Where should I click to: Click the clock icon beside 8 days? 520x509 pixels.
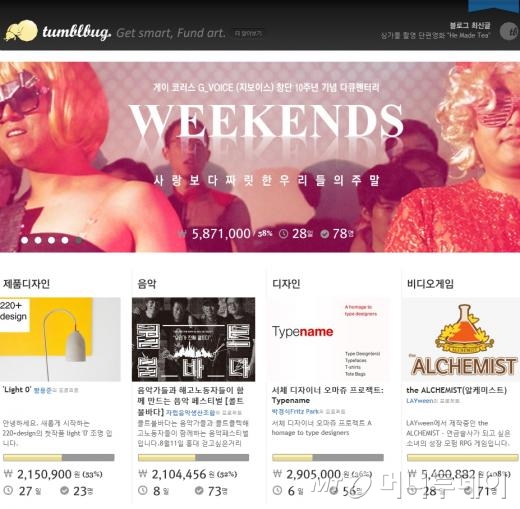(143, 490)
